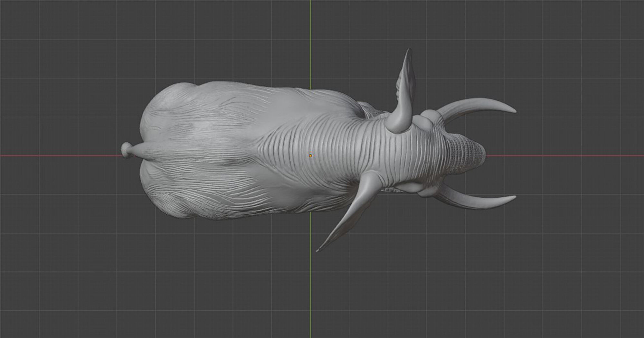Click the orange object origin dot
Screen dimensions: 644x338
click(x=310, y=155)
